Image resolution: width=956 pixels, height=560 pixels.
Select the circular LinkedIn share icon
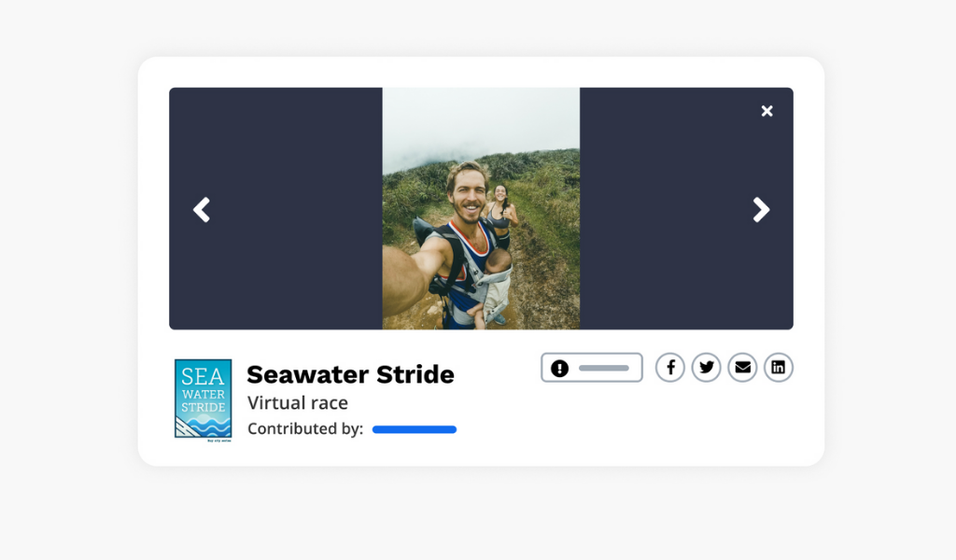(778, 368)
